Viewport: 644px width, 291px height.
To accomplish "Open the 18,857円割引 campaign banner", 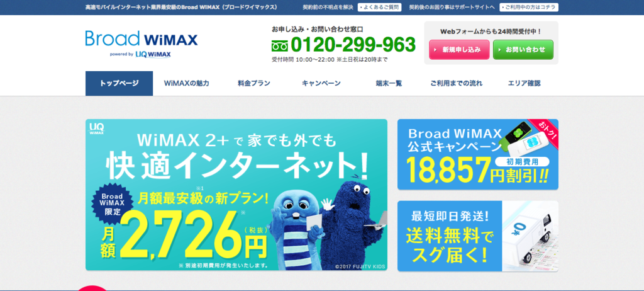I will pos(478,154).
